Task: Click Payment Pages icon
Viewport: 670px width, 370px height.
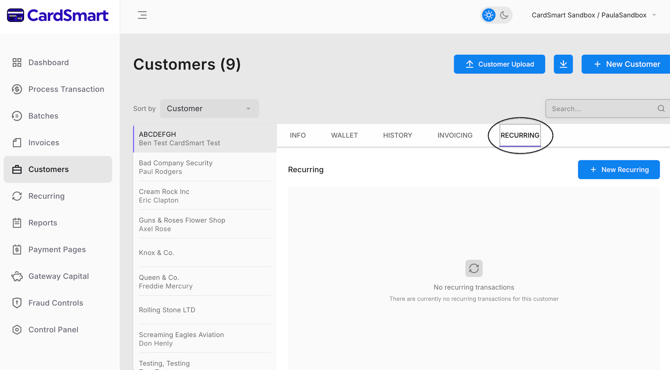Action: 17,250
